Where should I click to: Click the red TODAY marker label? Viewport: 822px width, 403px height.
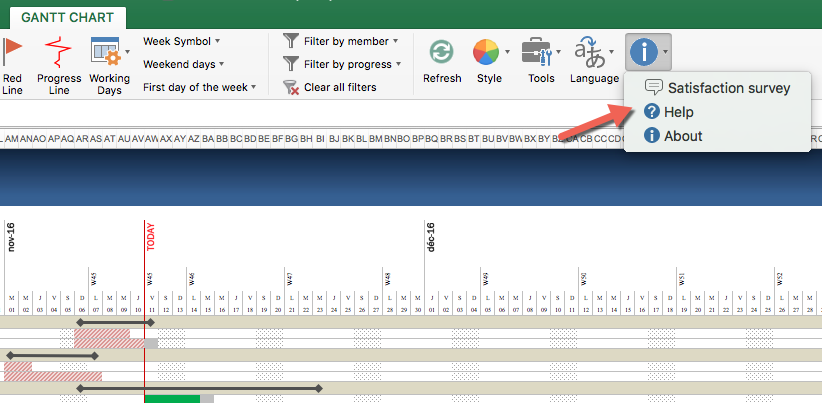click(x=150, y=236)
